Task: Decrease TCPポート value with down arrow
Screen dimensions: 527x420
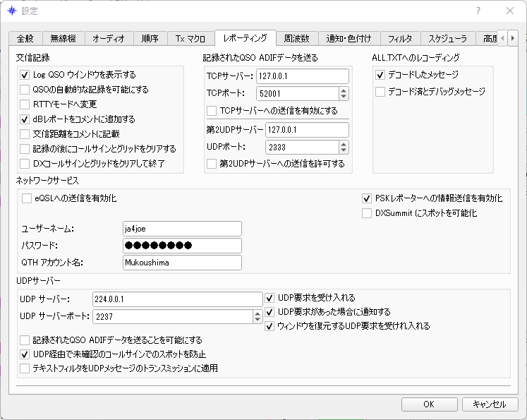Action: coord(344,97)
